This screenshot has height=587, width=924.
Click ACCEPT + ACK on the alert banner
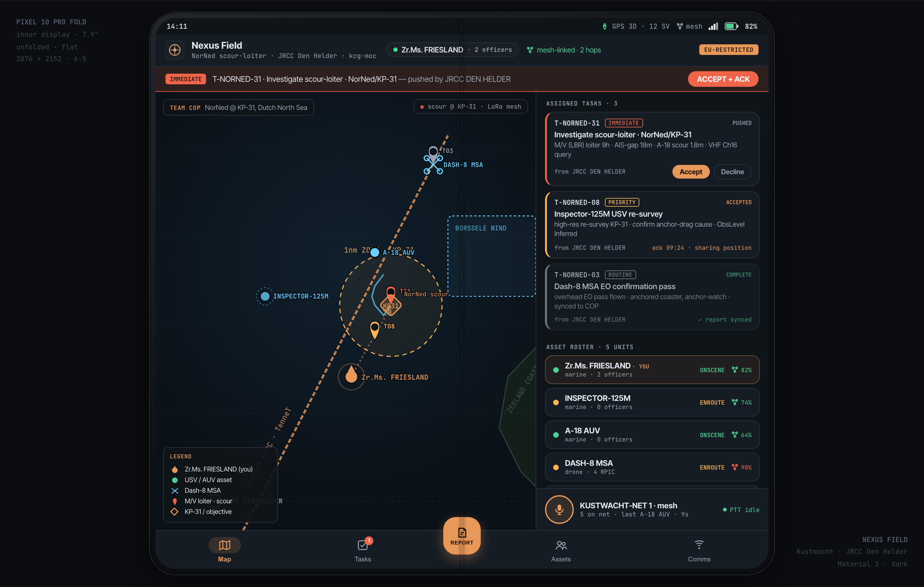coord(723,79)
